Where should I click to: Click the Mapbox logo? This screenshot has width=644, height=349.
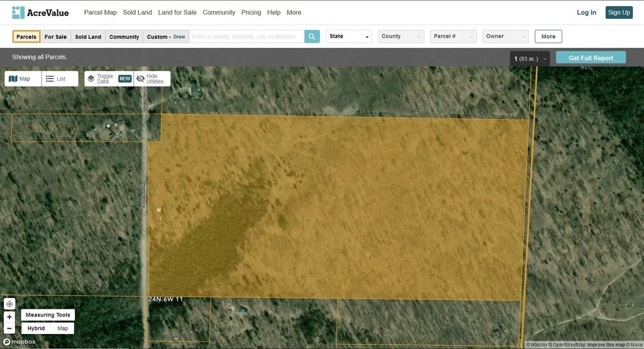point(19,341)
